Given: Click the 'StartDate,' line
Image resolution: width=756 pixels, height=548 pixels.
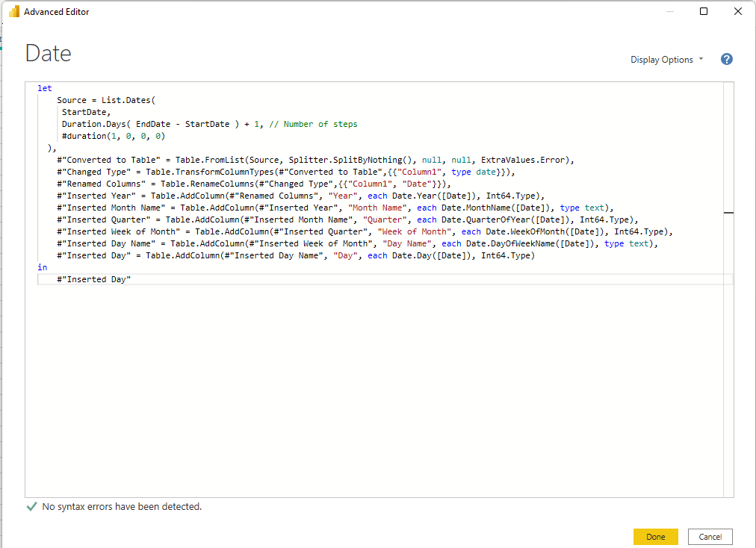Looking at the screenshot, I should [x=86, y=112].
